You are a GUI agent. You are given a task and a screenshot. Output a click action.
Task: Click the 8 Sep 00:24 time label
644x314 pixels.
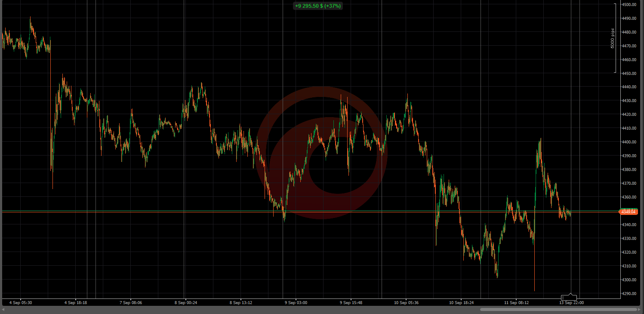tap(186, 303)
